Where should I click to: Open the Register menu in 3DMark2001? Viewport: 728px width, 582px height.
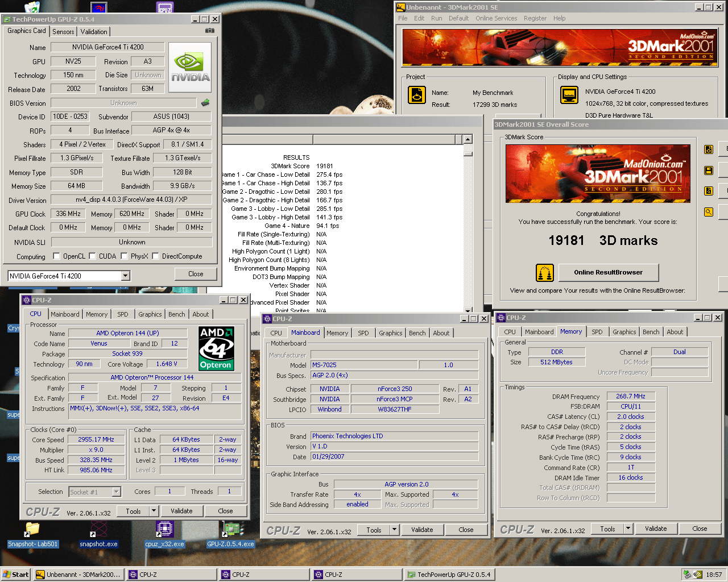535,18
